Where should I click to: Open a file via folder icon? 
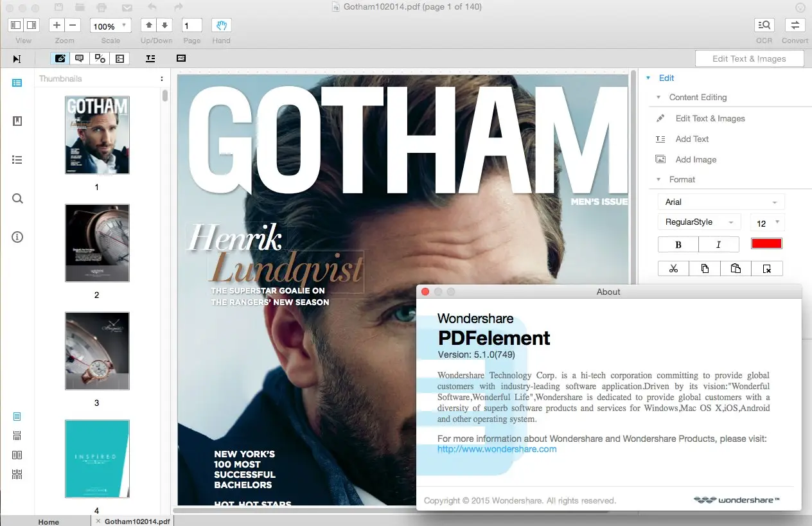tap(80, 7)
